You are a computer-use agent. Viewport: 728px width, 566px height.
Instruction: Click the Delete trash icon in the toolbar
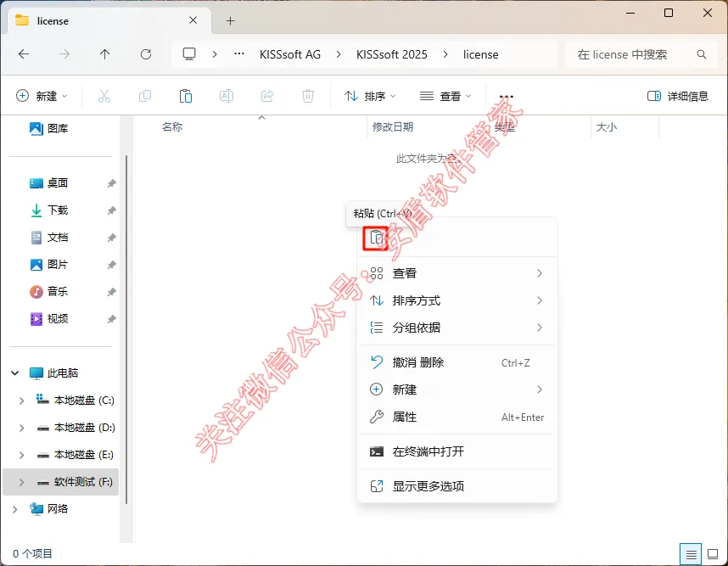click(x=308, y=96)
